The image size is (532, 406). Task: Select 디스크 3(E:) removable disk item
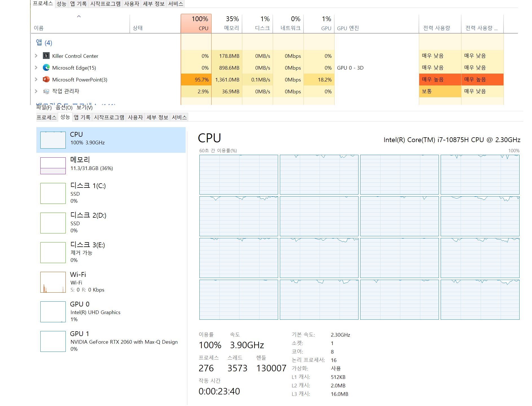tap(111, 252)
